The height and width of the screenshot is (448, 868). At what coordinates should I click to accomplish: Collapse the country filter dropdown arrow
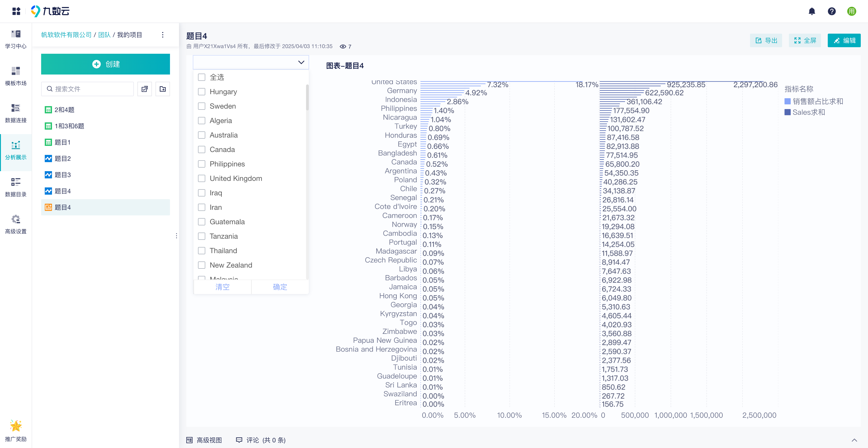[301, 62]
